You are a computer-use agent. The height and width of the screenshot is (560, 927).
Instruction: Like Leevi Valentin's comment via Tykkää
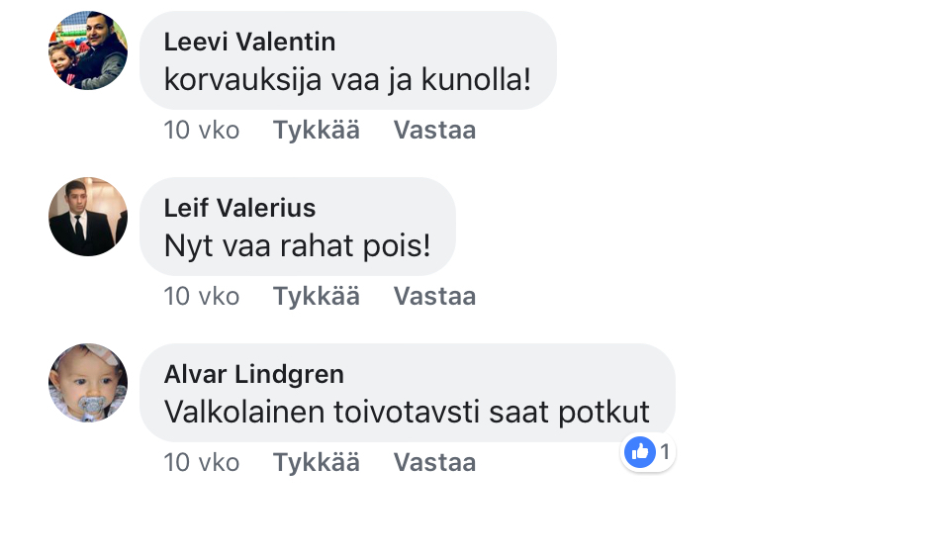317,130
